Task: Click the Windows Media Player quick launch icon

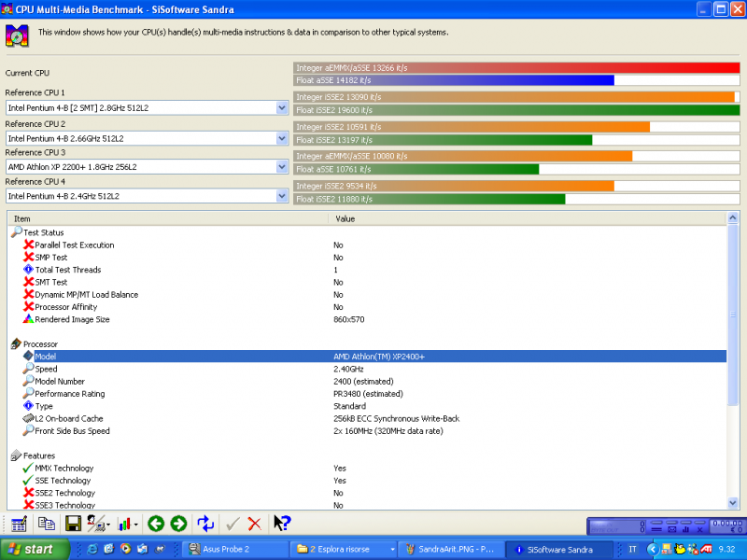Action: coord(126,549)
